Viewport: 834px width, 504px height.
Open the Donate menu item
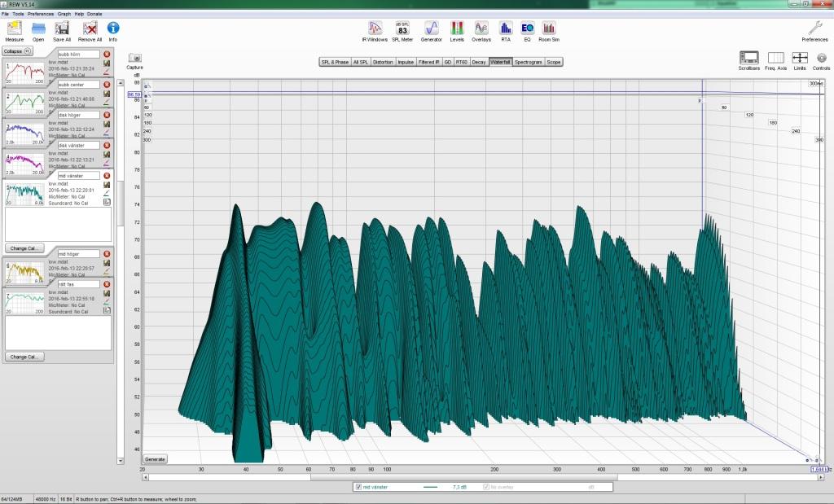pyautogui.click(x=94, y=14)
